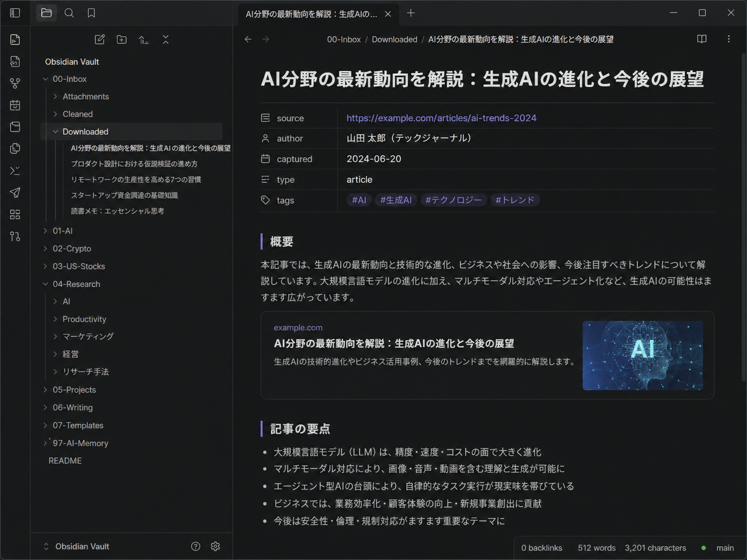The width and height of the screenshot is (747, 560).
Task: Open the README note
Action: click(65, 460)
